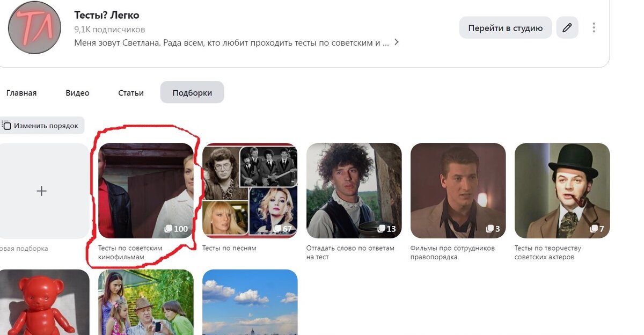Screen dimensions: 644x335
Task: Click the plus icon to create new collection
Action: coord(41,191)
